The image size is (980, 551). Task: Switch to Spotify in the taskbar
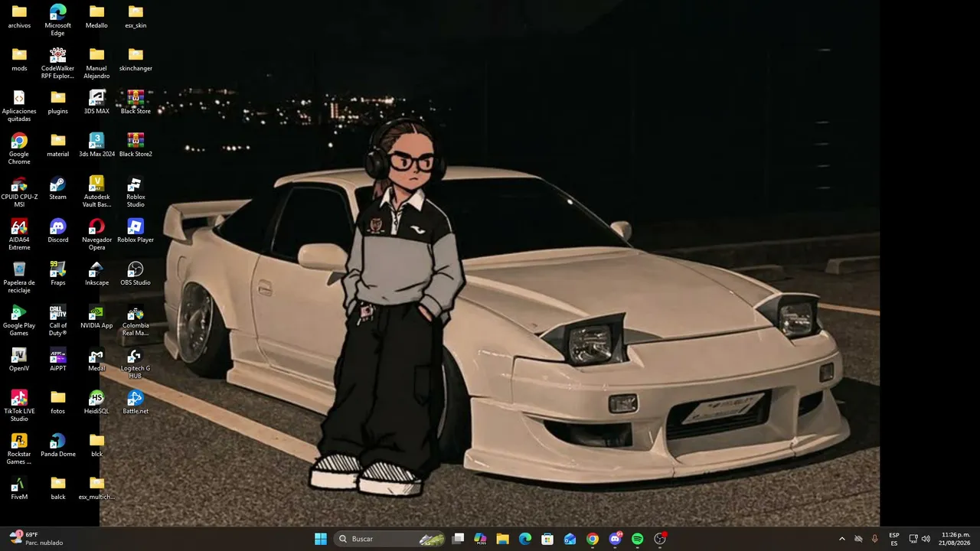(x=638, y=539)
